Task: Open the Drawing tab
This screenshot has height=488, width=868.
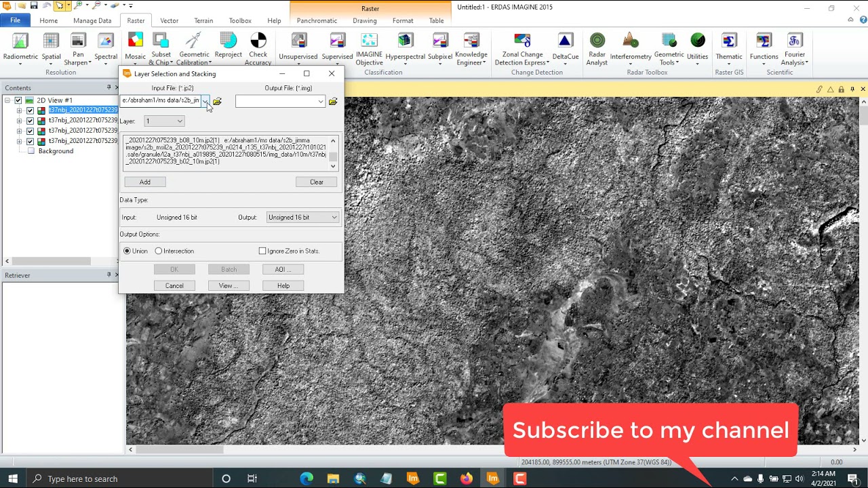Action: coord(365,20)
